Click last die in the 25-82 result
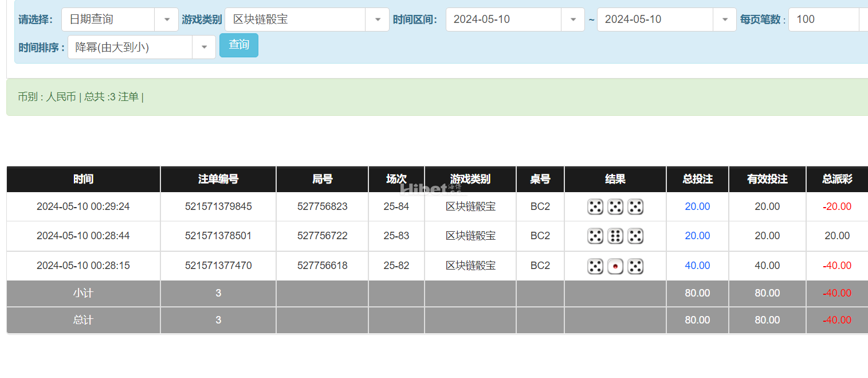Screen dimensions: 868x378 (x=635, y=266)
